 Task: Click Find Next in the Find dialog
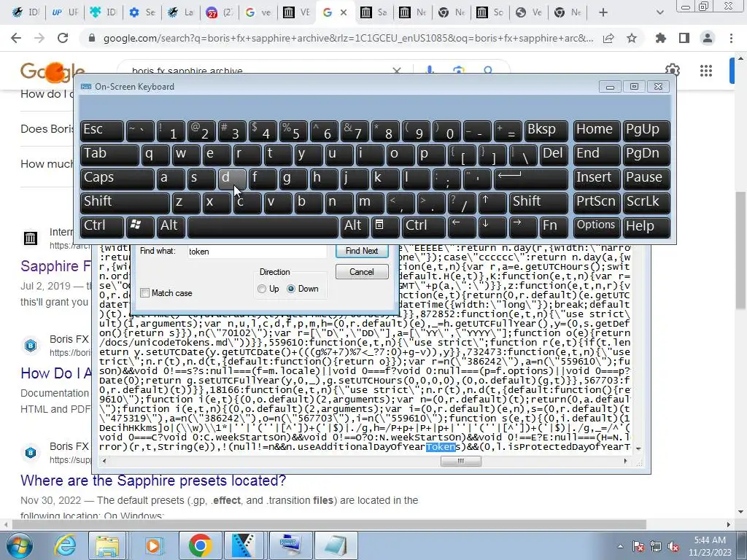click(x=362, y=251)
